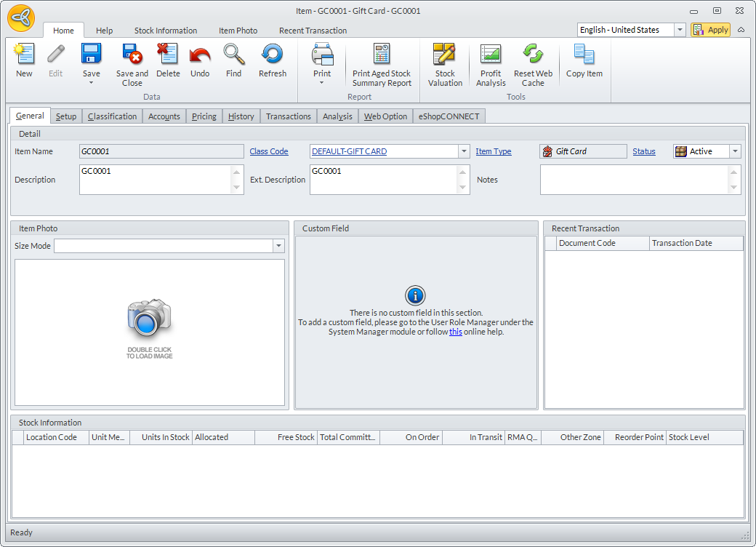Switch to the Pricing tab
Viewport: 756px width, 547px height.
pyautogui.click(x=204, y=116)
